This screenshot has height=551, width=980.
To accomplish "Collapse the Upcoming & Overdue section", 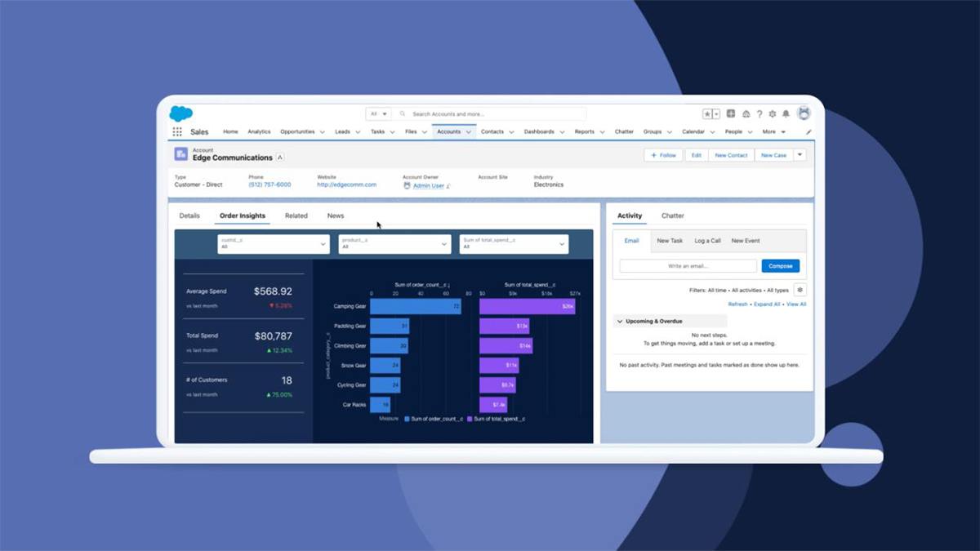I will click(620, 322).
